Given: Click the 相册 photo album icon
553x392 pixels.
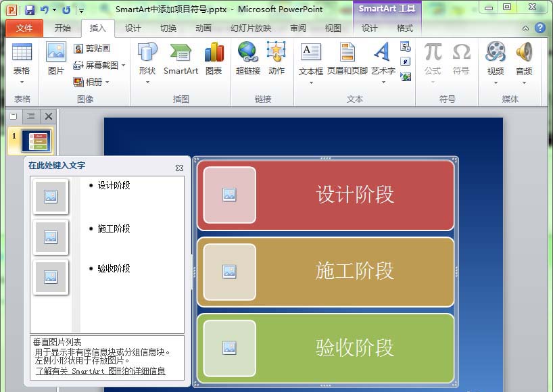Looking at the screenshot, I should 78,82.
